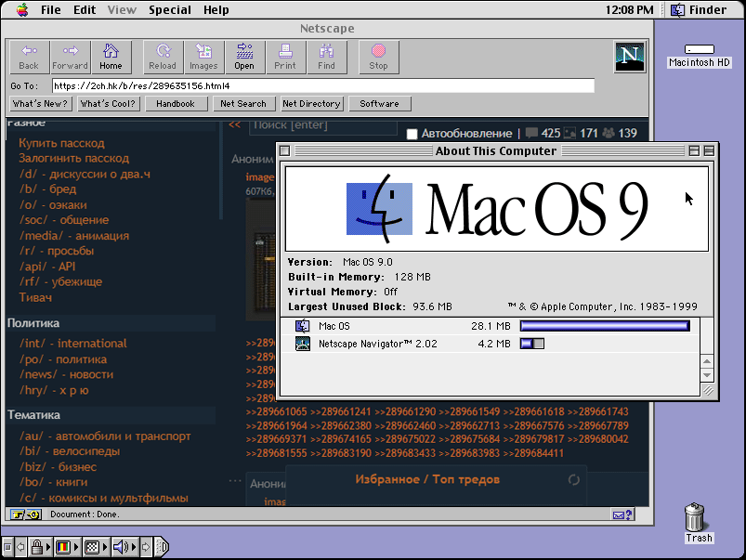The height and width of the screenshot is (560, 746).
Task: Click the Open location toolbar button
Action: [244, 57]
